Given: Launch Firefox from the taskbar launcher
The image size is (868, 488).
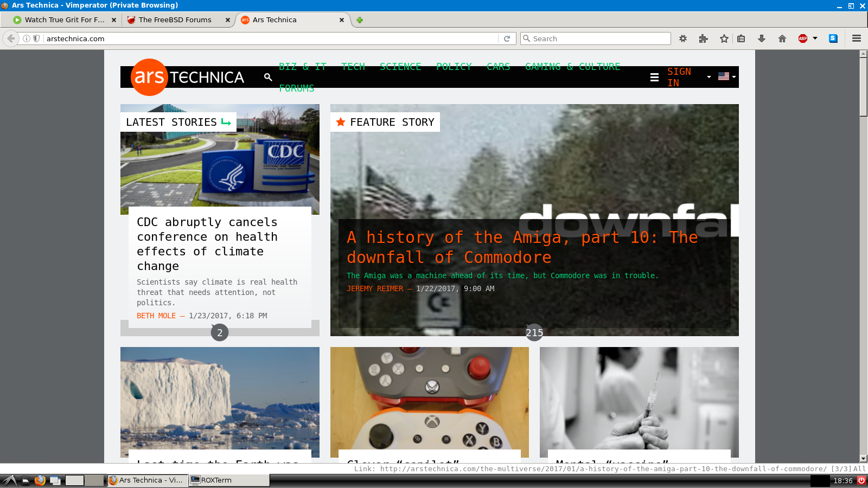Looking at the screenshot, I should [x=40, y=480].
